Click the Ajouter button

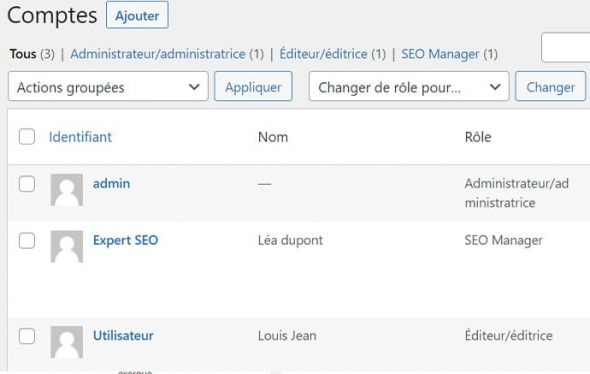tap(137, 15)
